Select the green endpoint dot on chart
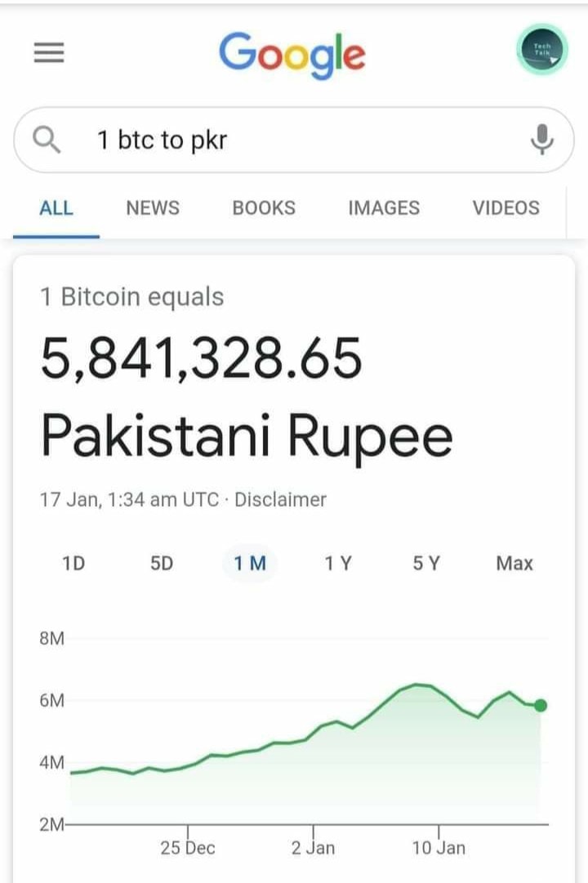 tap(540, 705)
